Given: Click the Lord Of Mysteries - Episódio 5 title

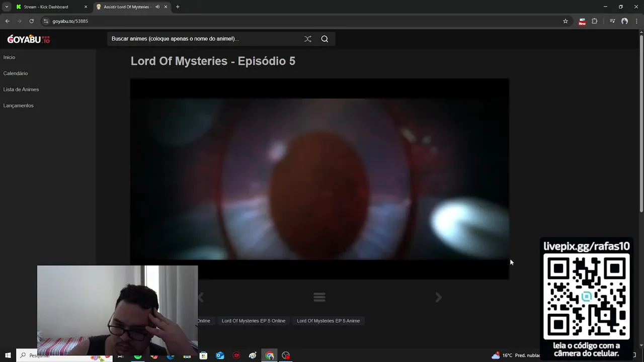Looking at the screenshot, I should (x=213, y=61).
